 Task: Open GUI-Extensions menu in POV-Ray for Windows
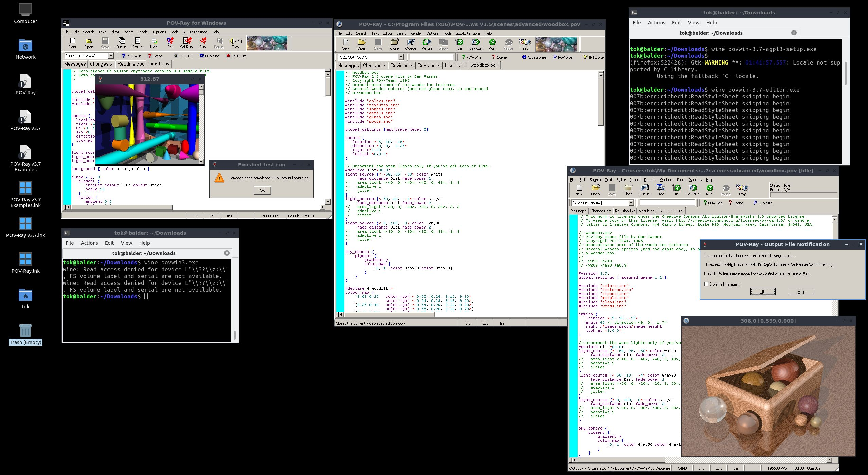click(x=195, y=32)
